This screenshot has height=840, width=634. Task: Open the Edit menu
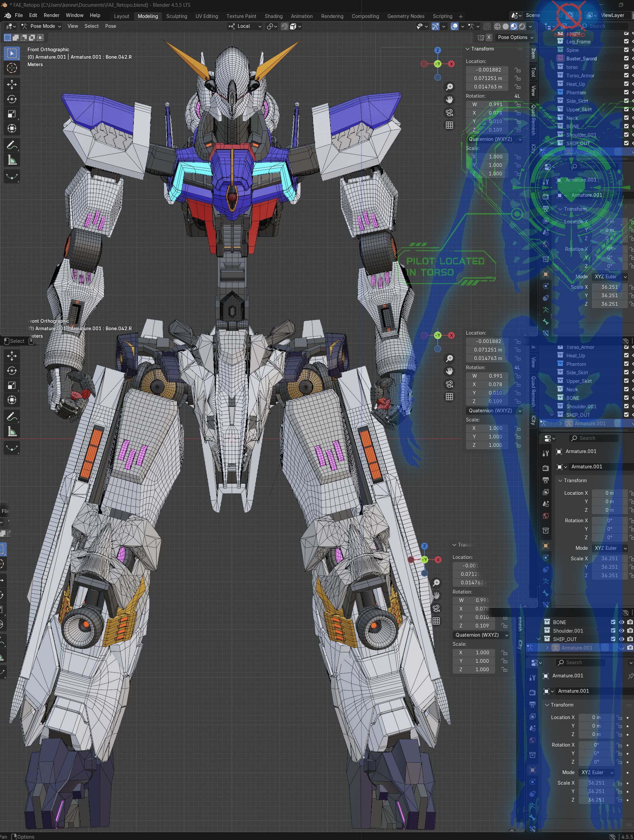[33, 15]
